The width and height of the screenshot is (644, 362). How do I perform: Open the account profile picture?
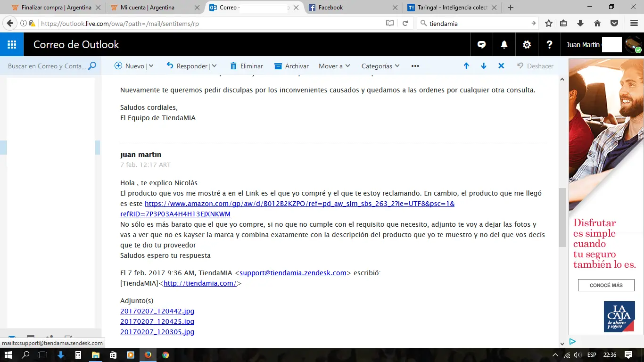point(633,45)
